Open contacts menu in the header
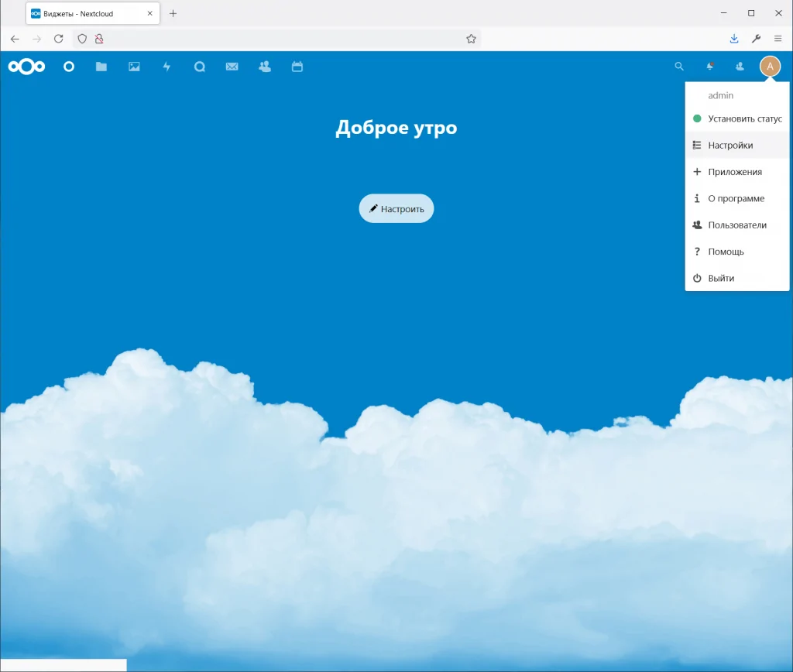Viewport: 793px width, 672px height. coord(740,67)
